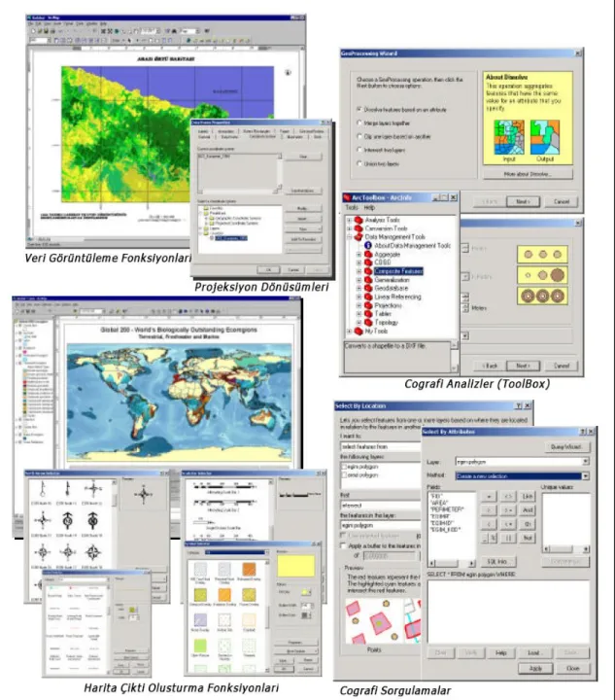The image size is (615, 700).
Task: Click the My Tools toolbox icon
Action: tap(359, 332)
